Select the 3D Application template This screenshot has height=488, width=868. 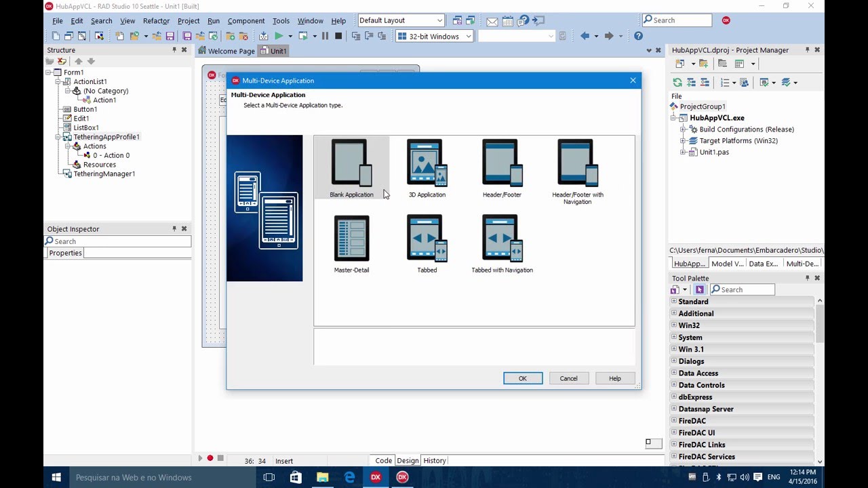pos(427,168)
